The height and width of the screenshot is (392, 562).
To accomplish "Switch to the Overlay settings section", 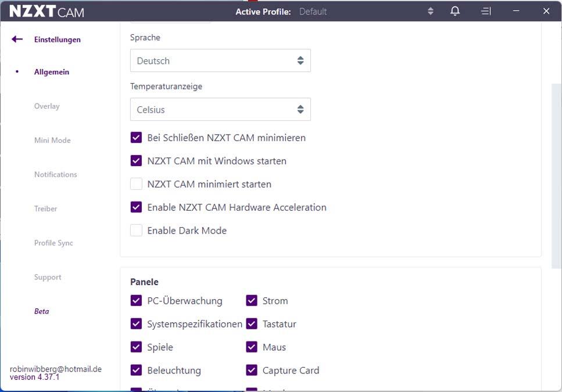I will [46, 106].
